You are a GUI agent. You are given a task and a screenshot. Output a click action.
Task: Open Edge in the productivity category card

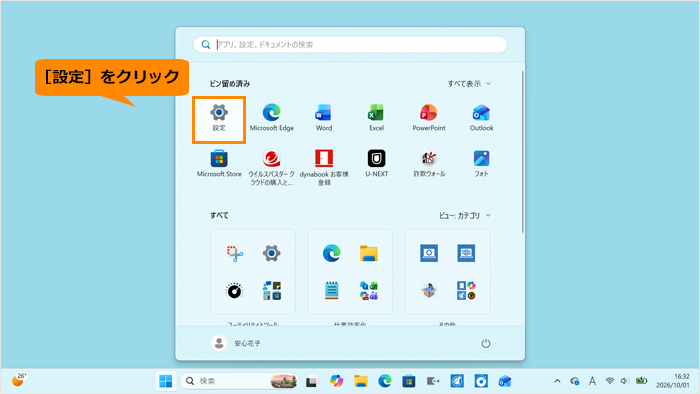pyautogui.click(x=332, y=253)
